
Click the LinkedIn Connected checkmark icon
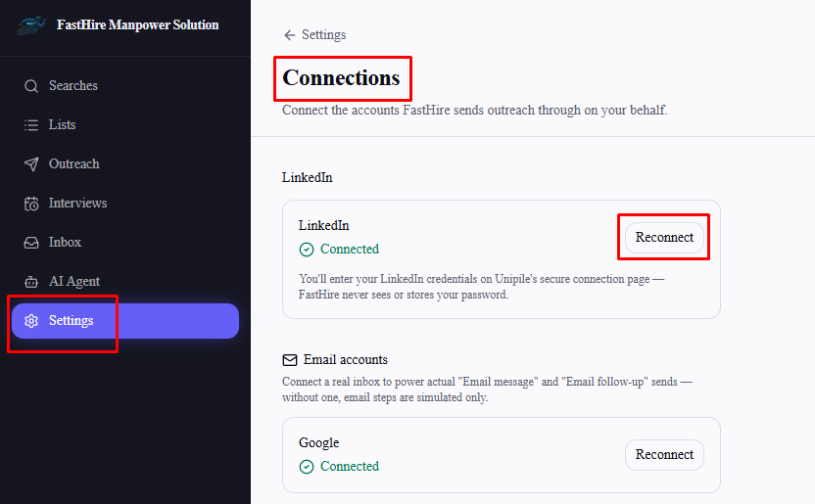[307, 250]
